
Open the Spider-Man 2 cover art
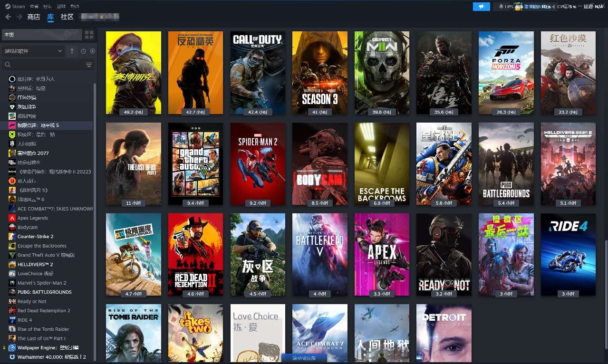258,164
